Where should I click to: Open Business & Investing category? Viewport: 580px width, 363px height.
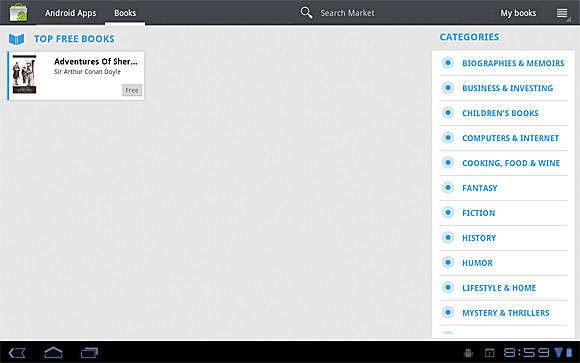point(508,88)
